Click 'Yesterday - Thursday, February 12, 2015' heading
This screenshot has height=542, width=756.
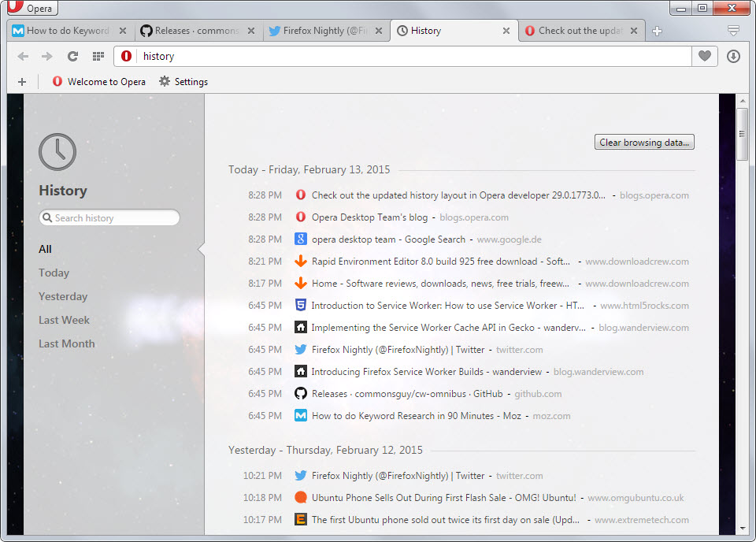coord(325,451)
